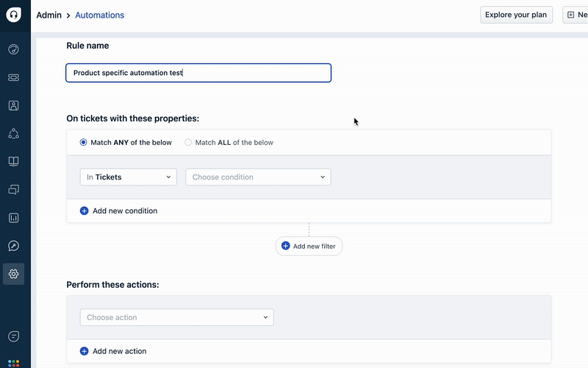Screen dimensions: 588x368
Task: Select the Match ANY of the below radio
Action: point(84,143)
